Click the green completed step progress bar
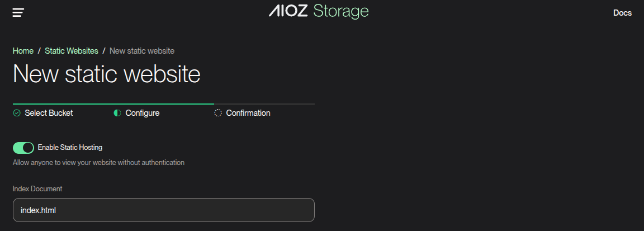 (x=113, y=104)
